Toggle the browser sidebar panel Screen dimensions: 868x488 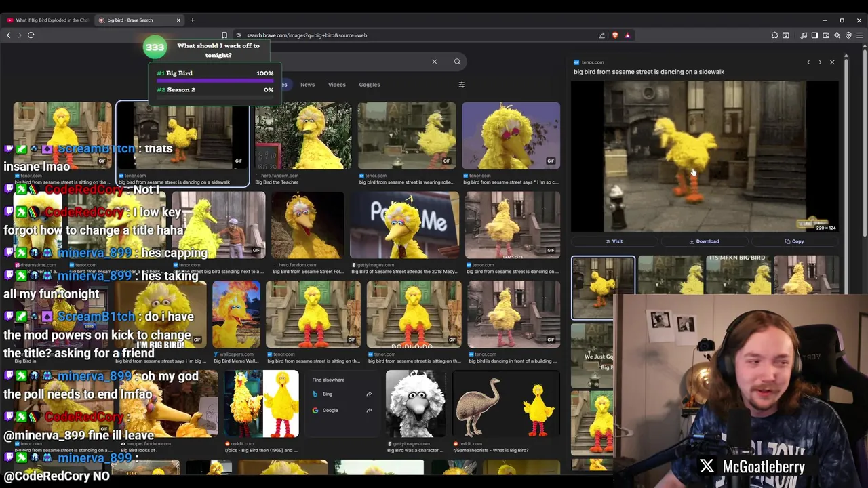[814, 35]
